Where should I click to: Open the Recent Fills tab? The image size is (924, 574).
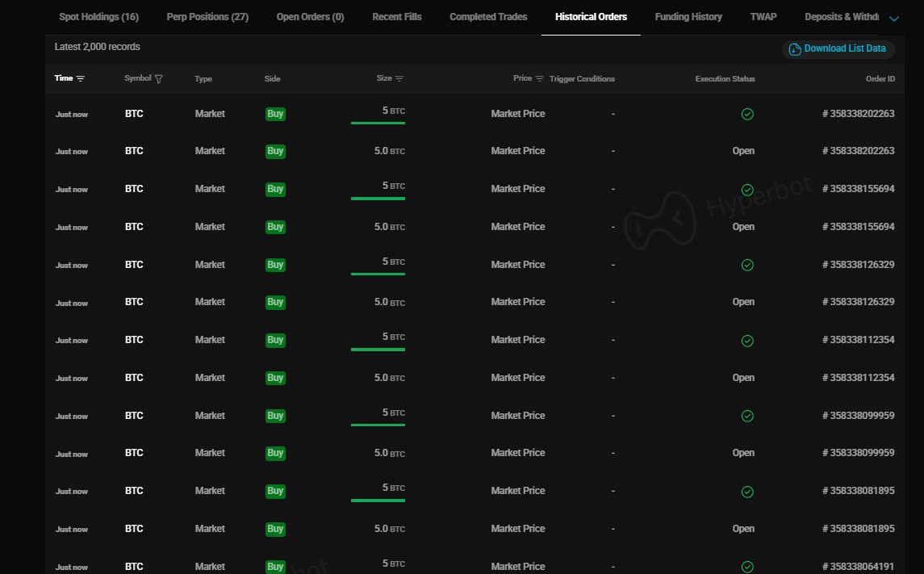(x=396, y=17)
